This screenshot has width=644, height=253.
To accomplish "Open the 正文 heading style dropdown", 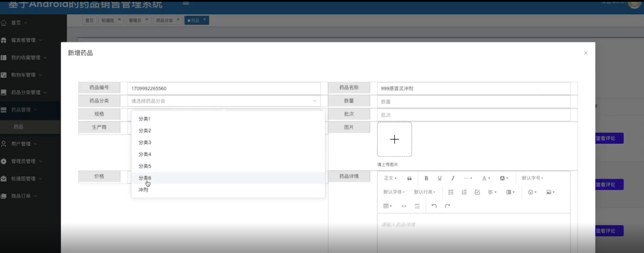I will 390,178.
